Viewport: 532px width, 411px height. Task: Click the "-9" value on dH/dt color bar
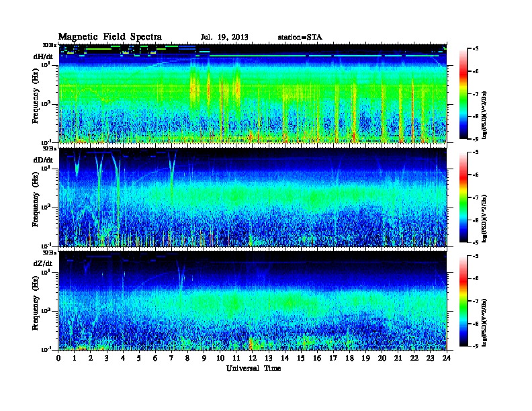click(x=476, y=139)
